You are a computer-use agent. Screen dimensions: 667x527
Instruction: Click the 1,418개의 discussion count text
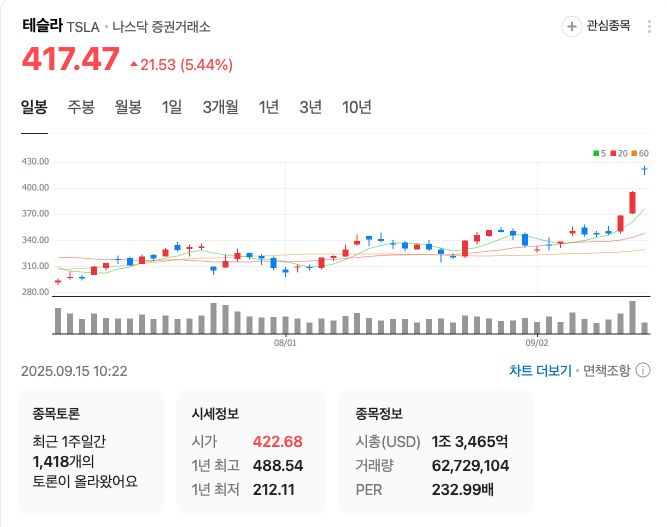(63, 461)
